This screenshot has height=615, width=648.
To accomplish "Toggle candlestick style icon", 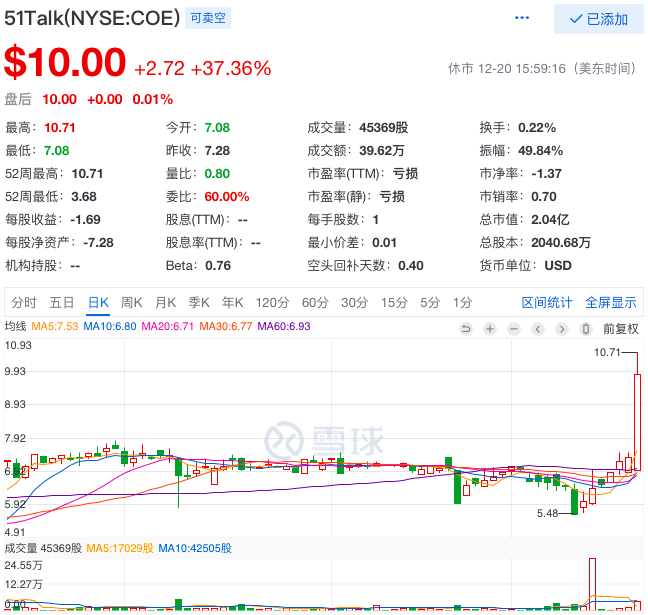I will 586,329.
